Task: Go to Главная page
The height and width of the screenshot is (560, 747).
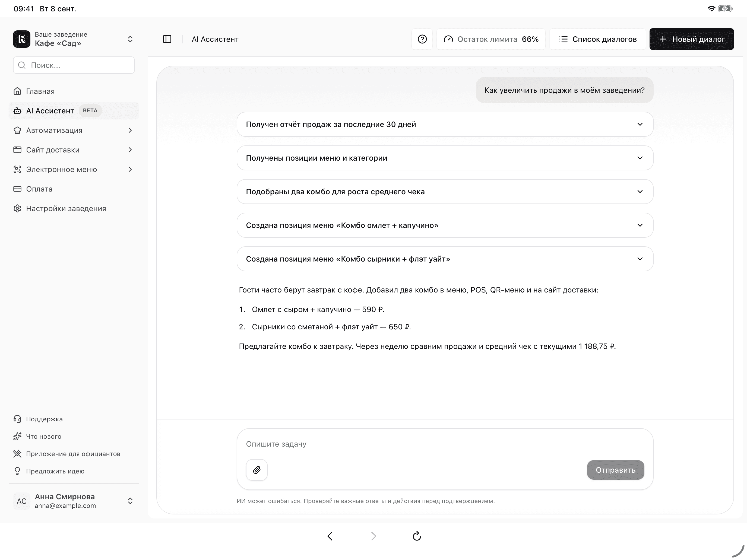Action: coord(74,91)
